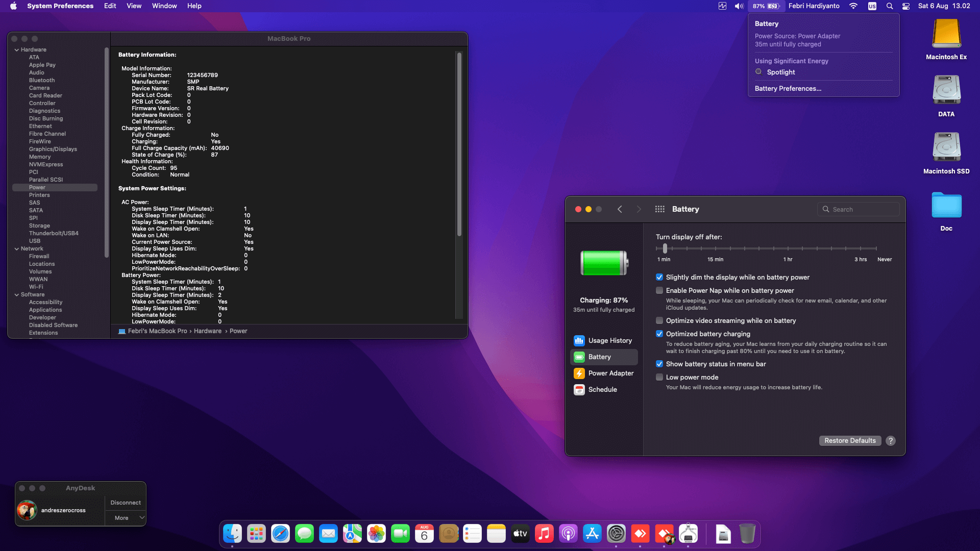Open Music from the Dock
The width and height of the screenshot is (980, 551).
[544, 534]
